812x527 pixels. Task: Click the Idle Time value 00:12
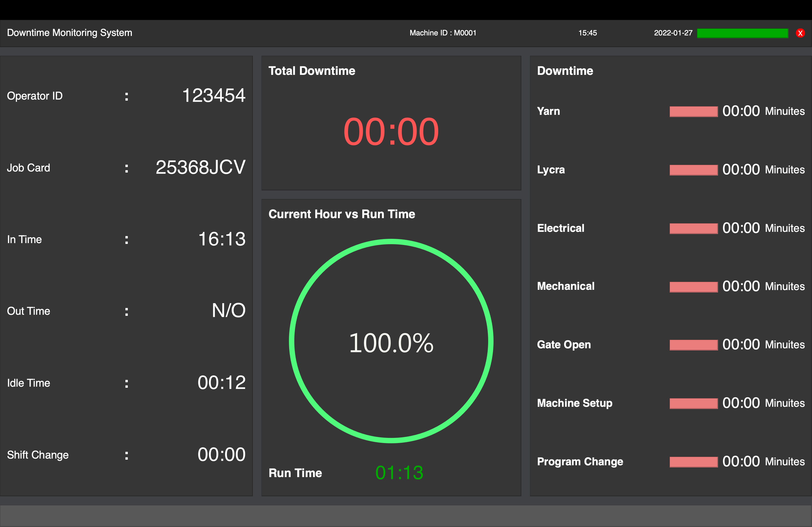coord(222,382)
